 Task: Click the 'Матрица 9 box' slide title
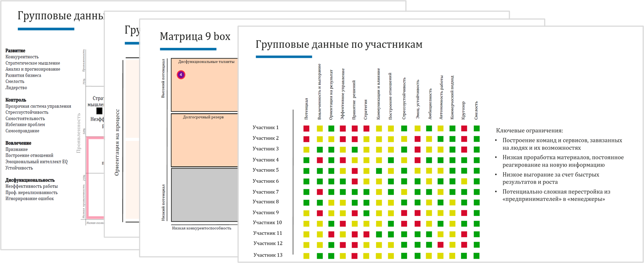point(195,36)
